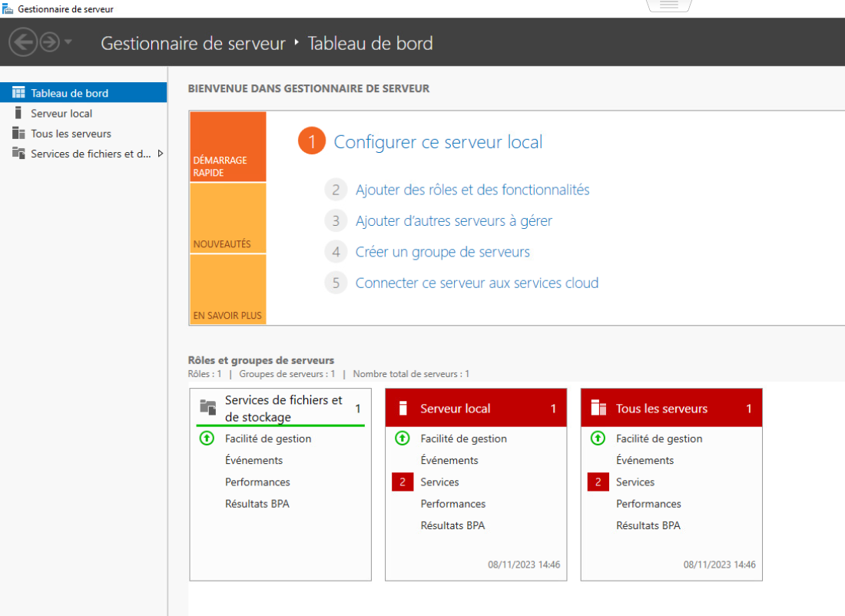
Task: Open Ajouter d'autres serveurs à gérer
Action: (x=454, y=221)
